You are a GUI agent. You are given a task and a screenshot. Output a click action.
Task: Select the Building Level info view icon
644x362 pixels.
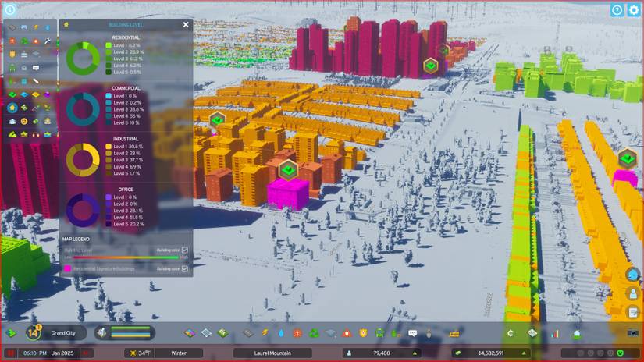12,108
